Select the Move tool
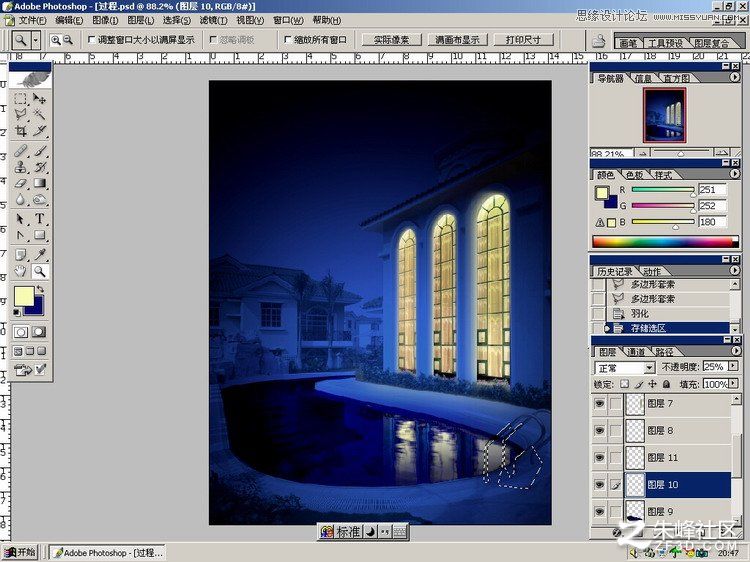 pyautogui.click(x=40, y=99)
